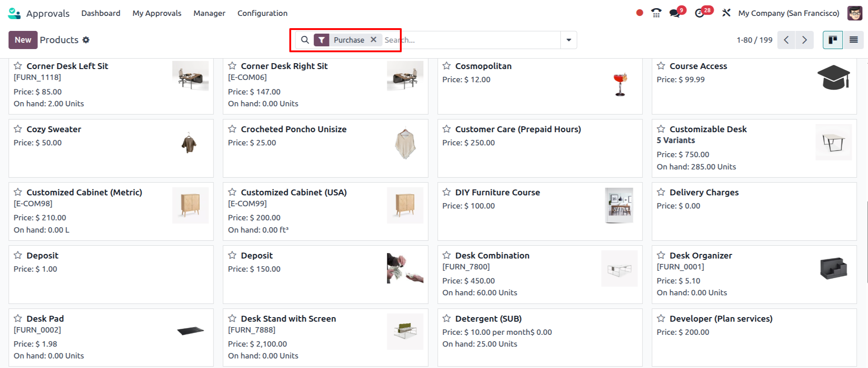Click the New button
Viewport: 868px width, 368px height.
[x=23, y=40]
